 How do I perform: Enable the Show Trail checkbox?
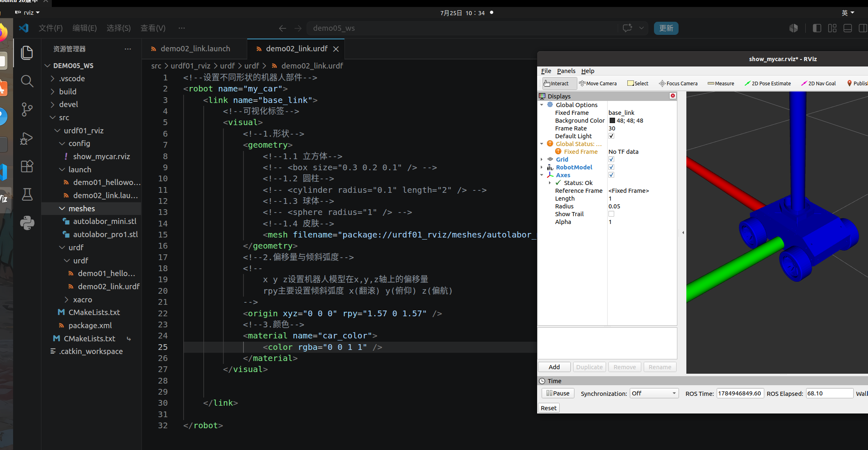coord(611,214)
